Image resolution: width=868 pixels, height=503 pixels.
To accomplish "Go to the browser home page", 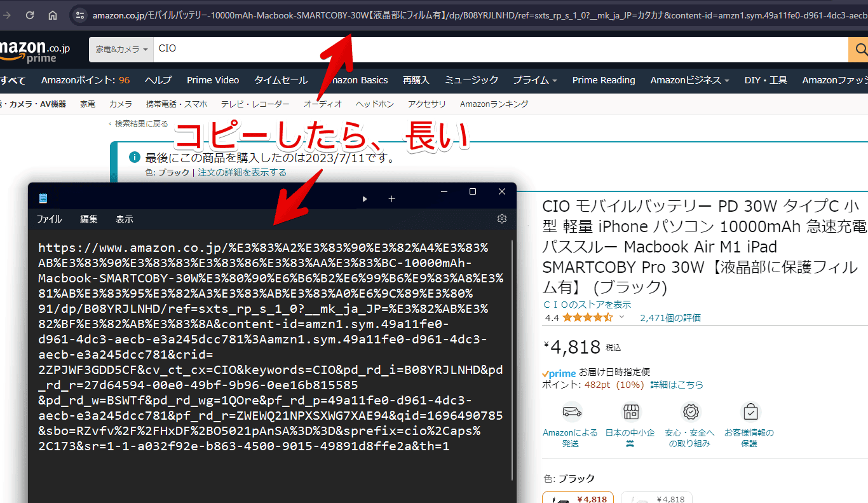I will 53,15.
